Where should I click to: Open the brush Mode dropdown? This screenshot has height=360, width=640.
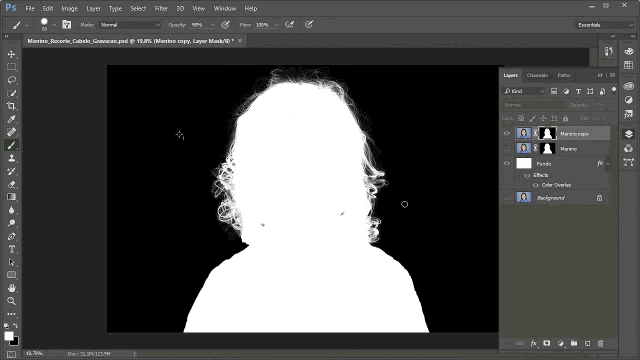[x=130, y=25]
